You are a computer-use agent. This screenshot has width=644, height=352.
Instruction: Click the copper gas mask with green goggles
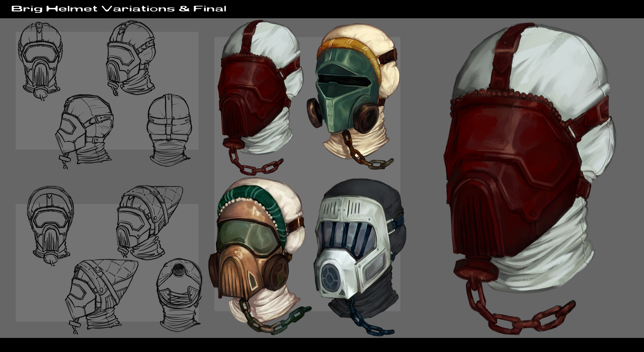[x=252, y=250]
